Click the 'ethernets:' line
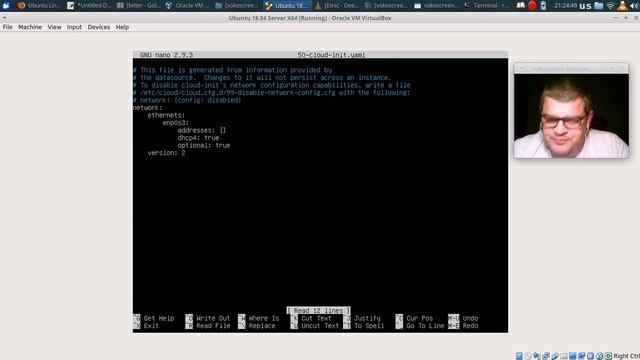The image size is (640, 360). tap(166, 116)
